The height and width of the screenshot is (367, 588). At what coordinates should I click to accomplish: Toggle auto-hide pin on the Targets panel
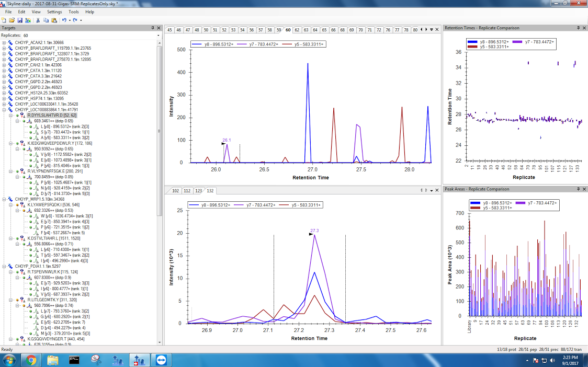click(153, 28)
